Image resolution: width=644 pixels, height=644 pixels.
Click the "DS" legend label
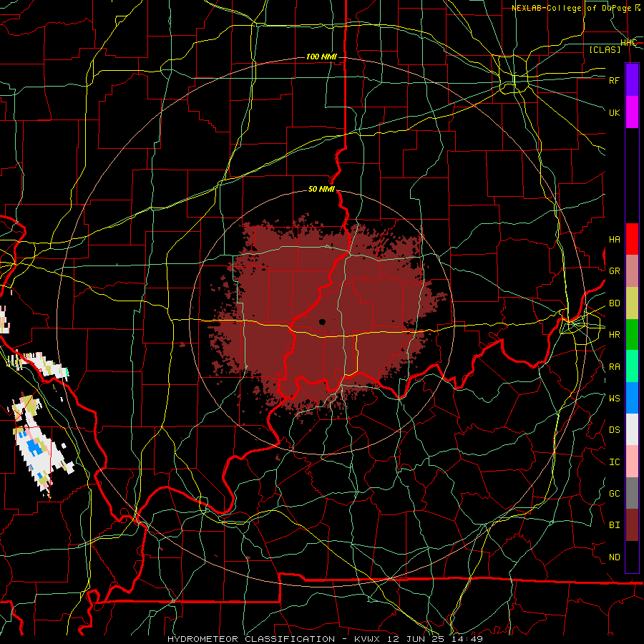[x=614, y=430]
